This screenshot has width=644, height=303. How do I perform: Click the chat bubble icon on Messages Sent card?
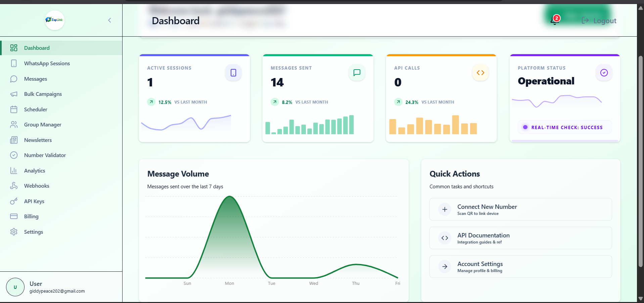coord(357,72)
